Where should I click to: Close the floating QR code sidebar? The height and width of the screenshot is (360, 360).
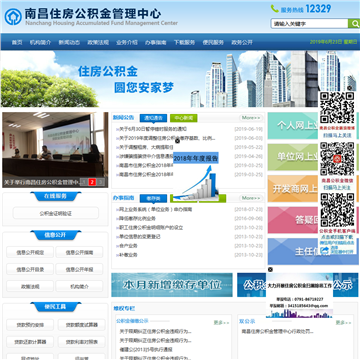tap(349, 88)
